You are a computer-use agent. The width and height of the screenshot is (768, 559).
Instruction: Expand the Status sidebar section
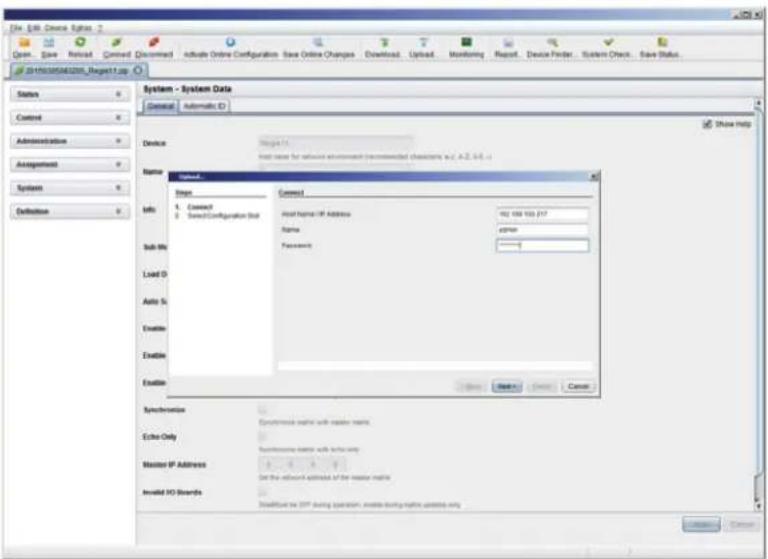(70, 94)
